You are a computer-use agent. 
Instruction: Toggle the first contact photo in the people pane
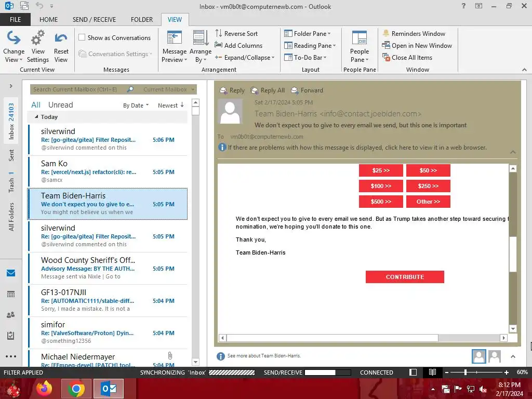[x=478, y=356]
